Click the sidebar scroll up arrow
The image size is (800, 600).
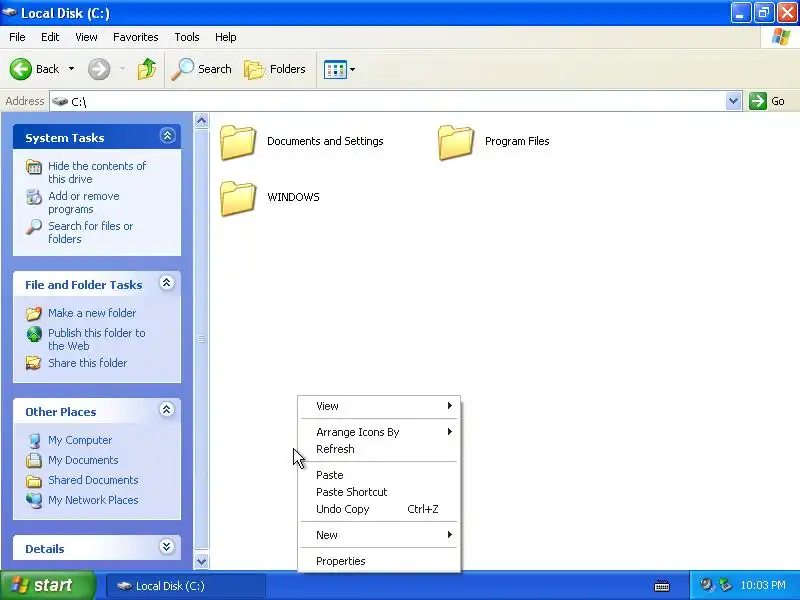[x=202, y=121]
